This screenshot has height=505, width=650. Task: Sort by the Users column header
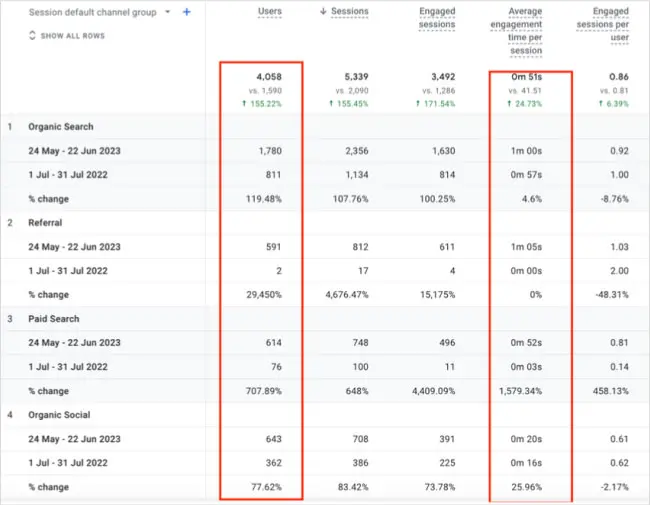pyautogui.click(x=270, y=12)
